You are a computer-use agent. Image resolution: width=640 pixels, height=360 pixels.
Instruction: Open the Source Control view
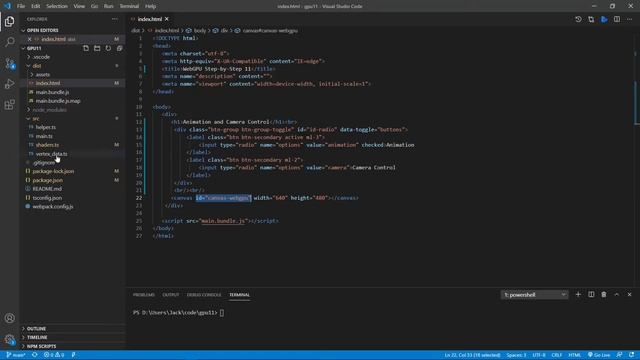(x=9, y=63)
